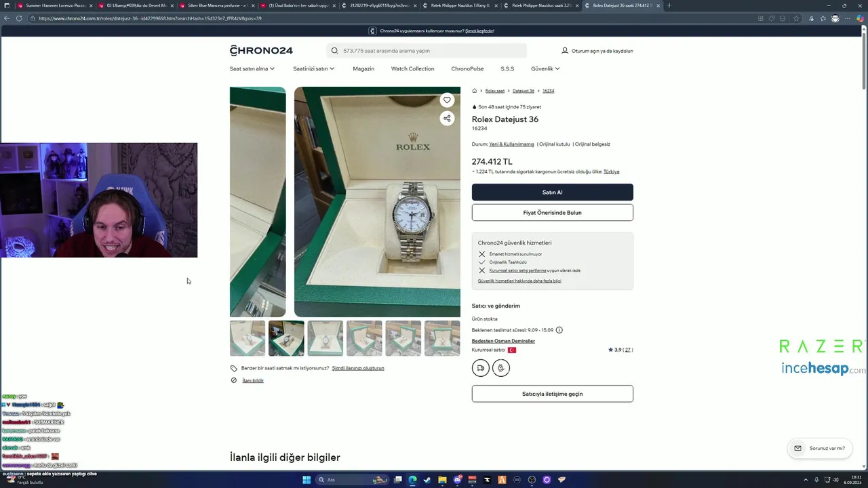Click the watch authenticity badge icon
Image resolution: width=868 pixels, height=488 pixels.
pyautogui.click(x=500, y=368)
